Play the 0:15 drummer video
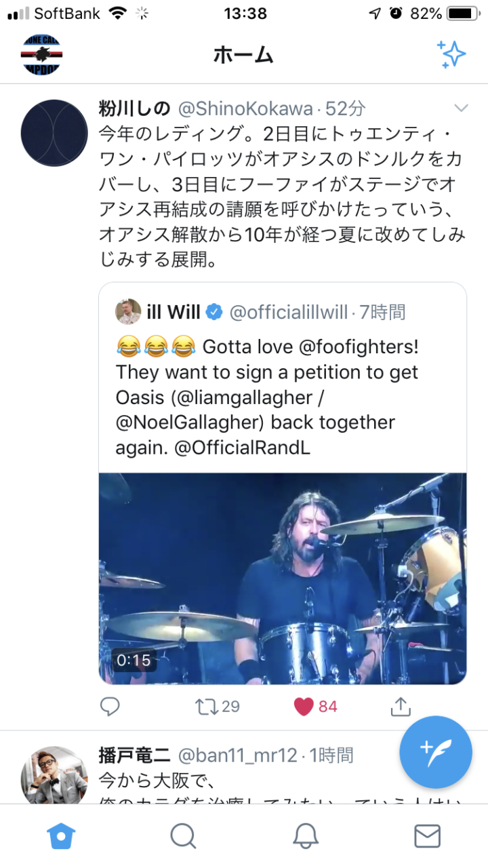This screenshot has width=488, height=868. (283, 578)
